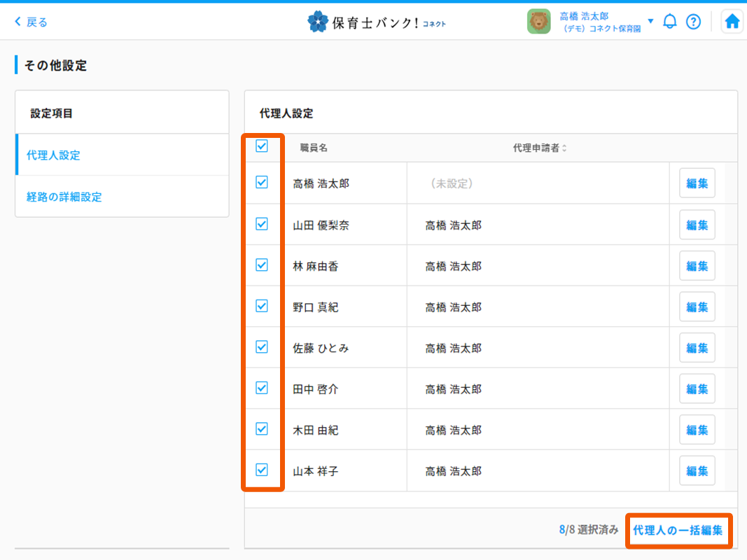
Task: Go back with the 戻る arrow
Action: point(31,22)
